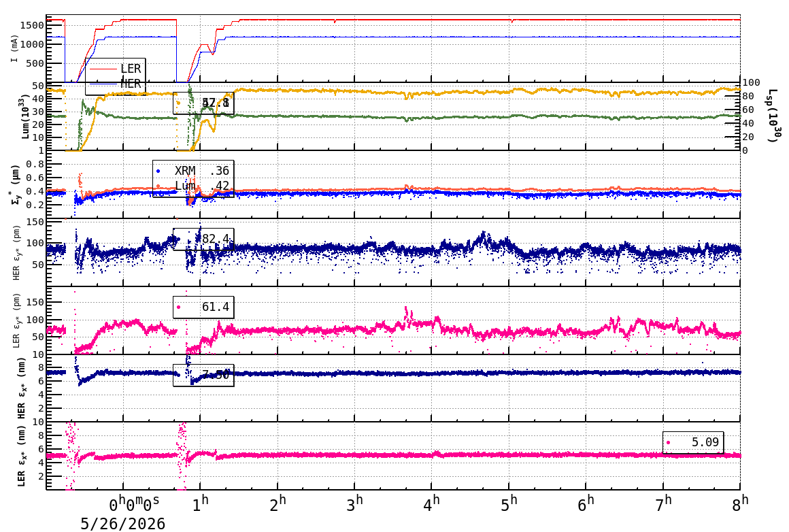The width and height of the screenshot is (789, 532).
Task: Click the 2h tick label on time axis
Action: click(278, 504)
